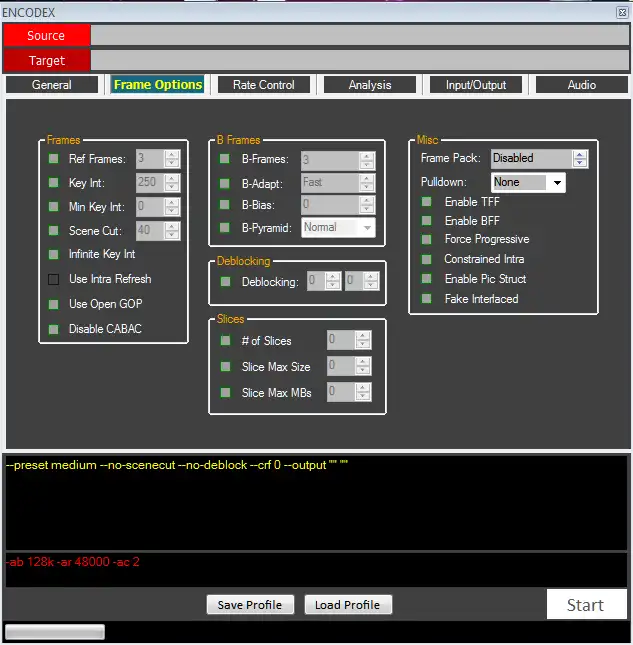
Task: Click the first Deblocking spinner arrows
Action: point(333,281)
